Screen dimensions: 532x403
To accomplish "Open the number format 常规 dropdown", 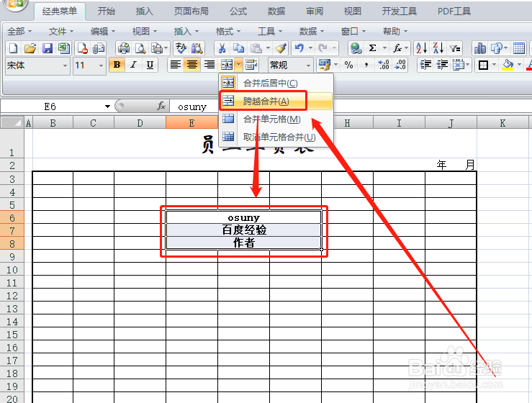I will pos(308,65).
